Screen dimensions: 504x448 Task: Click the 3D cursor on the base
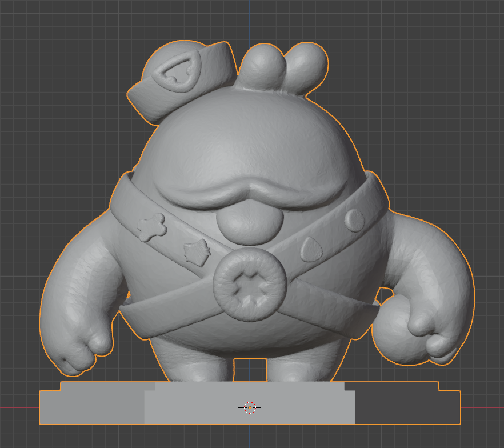pyautogui.click(x=250, y=407)
